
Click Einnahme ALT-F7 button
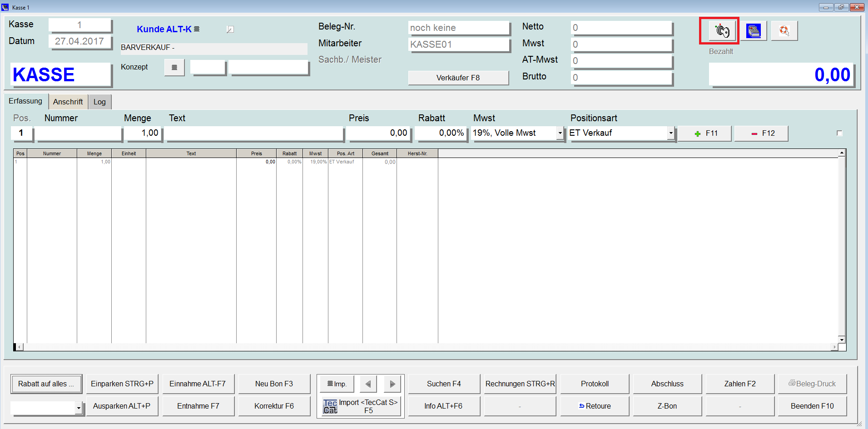click(198, 384)
